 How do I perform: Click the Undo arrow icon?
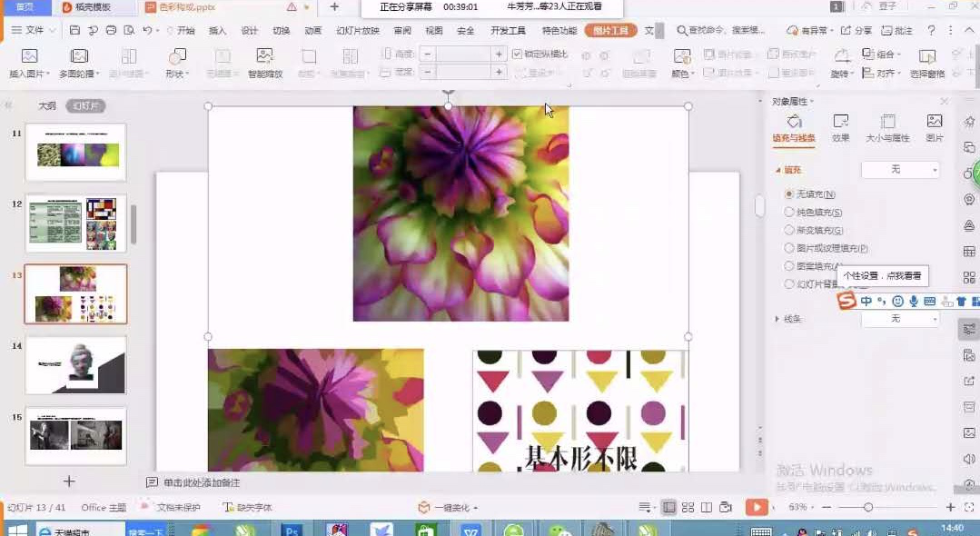147,30
